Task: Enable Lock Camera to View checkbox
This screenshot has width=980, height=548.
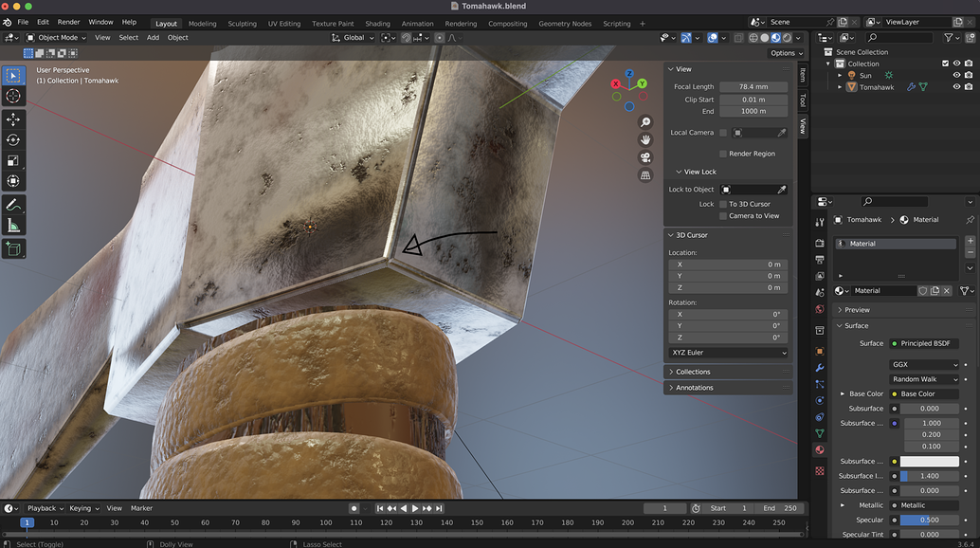Action: tap(723, 216)
